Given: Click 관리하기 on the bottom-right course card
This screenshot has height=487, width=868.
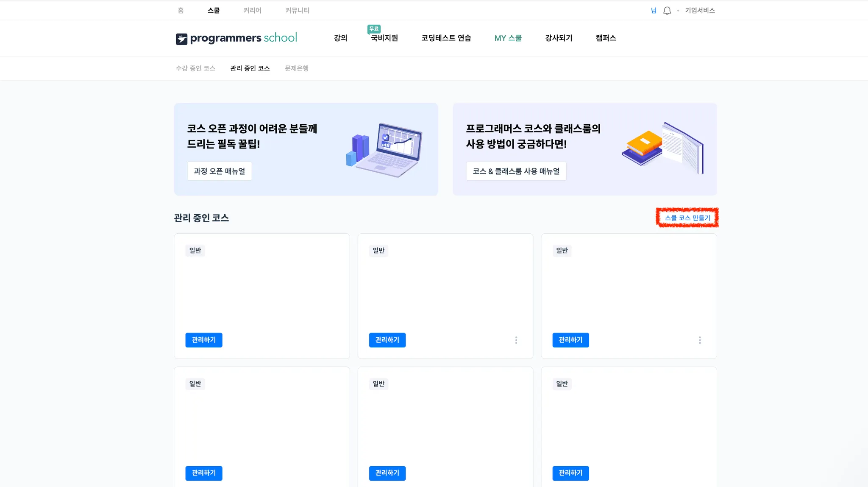Looking at the screenshot, I should point(570,473).
